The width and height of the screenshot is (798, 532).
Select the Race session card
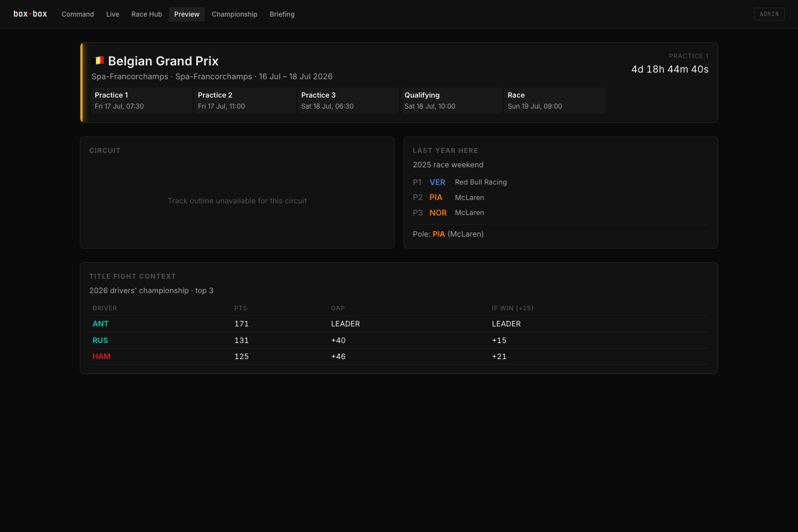coord(555,100)
